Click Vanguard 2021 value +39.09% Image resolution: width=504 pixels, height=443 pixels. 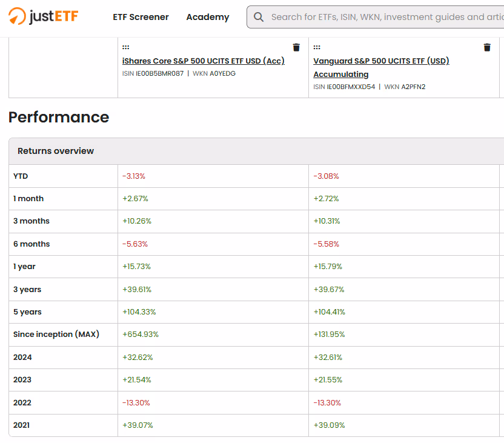click(x=329, y=425)
